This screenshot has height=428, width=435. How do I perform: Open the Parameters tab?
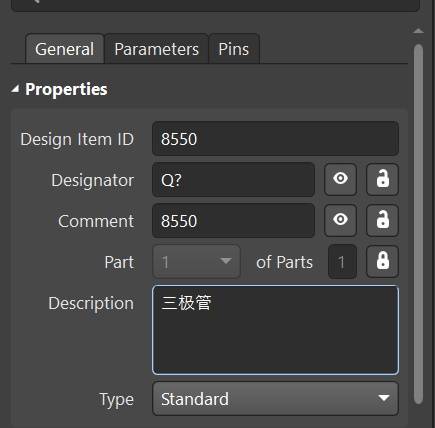pyautogui.click(x=156, y=49)
